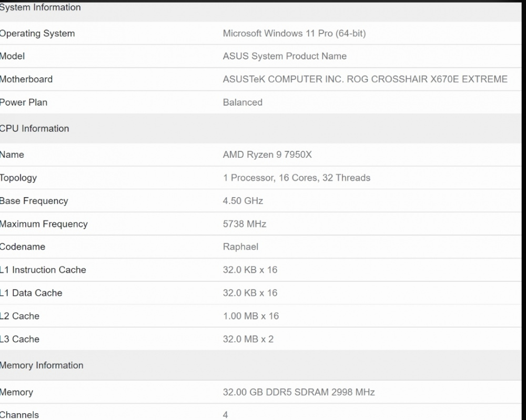Click the AMD Ryzen 9 7950X value
Screen dimensions: 526x420
point(267,155)
